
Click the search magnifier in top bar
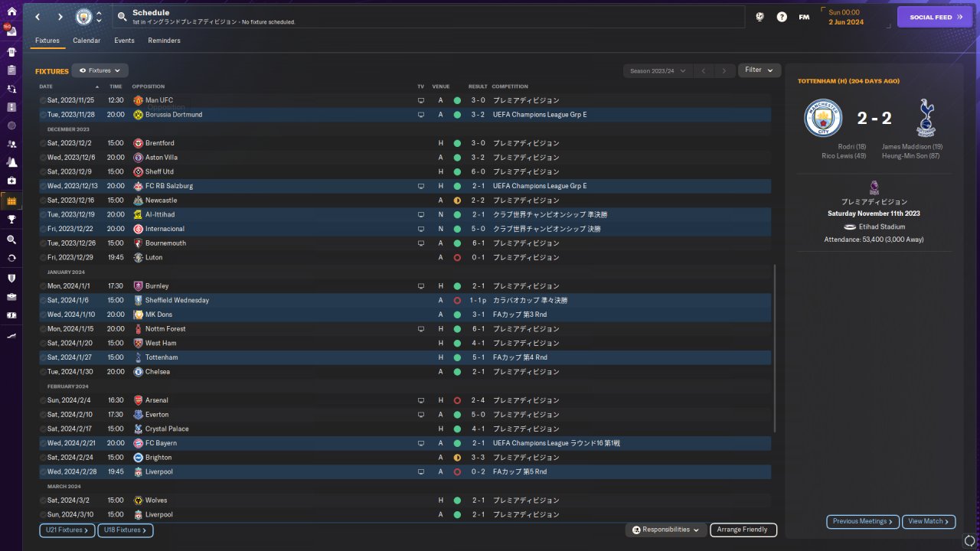point(122,17)
